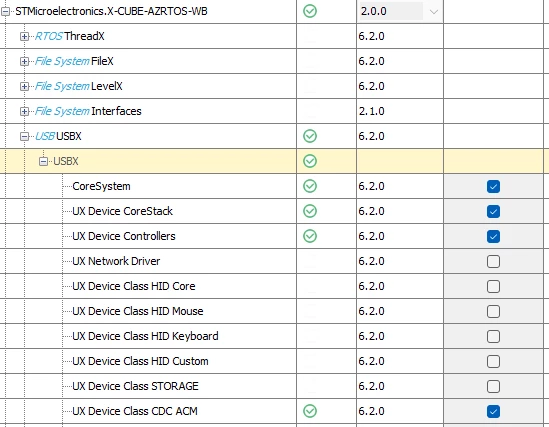
Task: Click the status icon in highlighted USBX row
Action: pos(310,161)
